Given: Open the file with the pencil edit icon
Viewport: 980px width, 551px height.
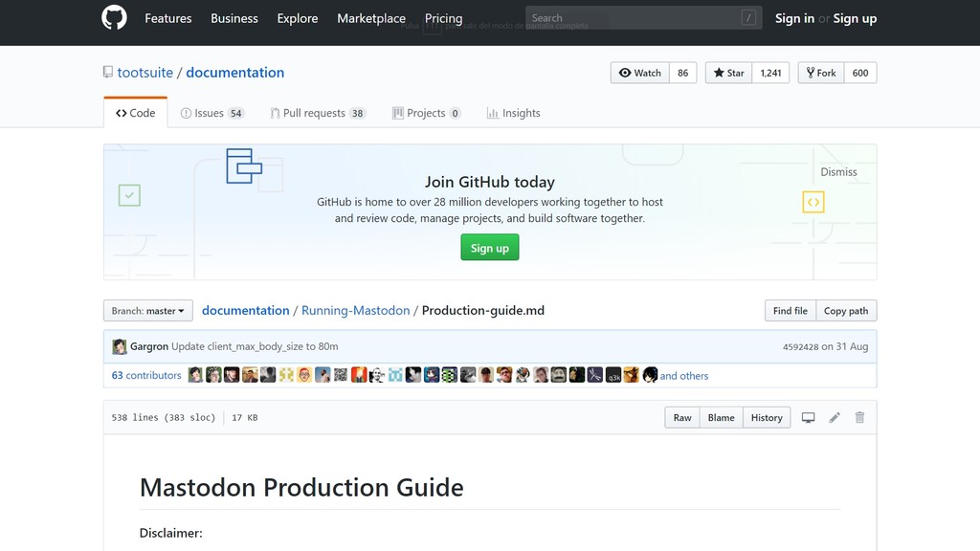Looking at the screenshot, I should pos(834,417).
